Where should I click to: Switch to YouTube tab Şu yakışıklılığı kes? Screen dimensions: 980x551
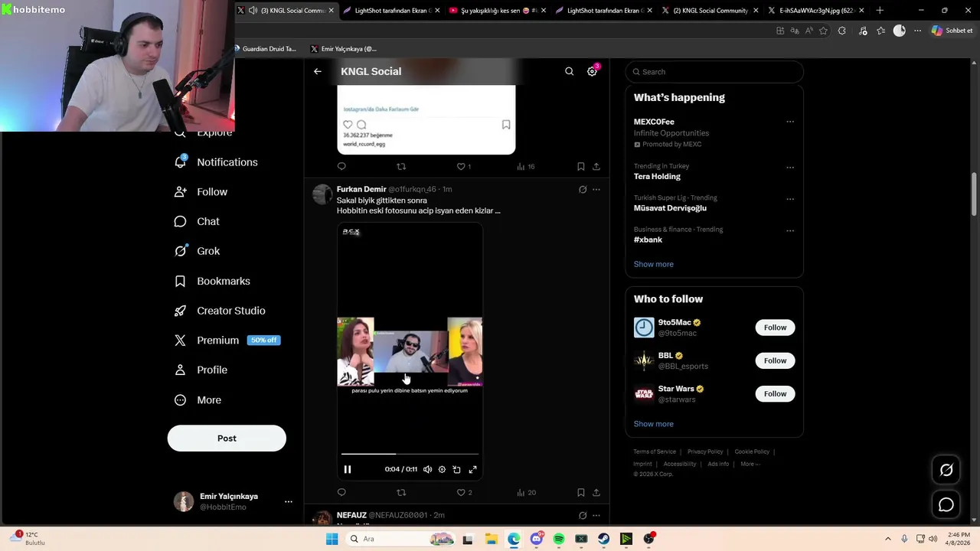point(497,11)
